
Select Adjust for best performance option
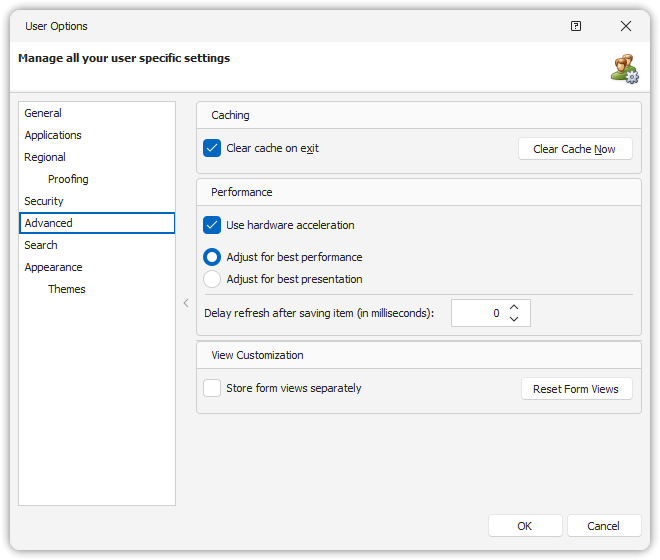212,257
